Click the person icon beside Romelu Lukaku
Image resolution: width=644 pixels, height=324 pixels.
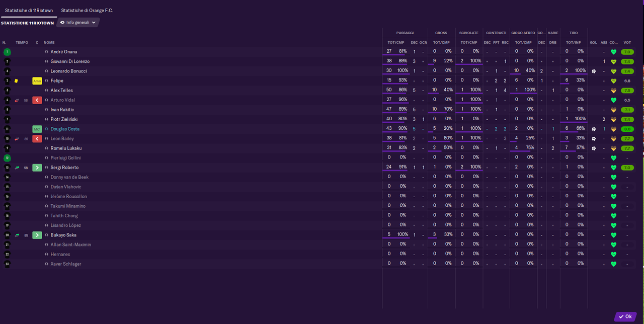point(47,148)
